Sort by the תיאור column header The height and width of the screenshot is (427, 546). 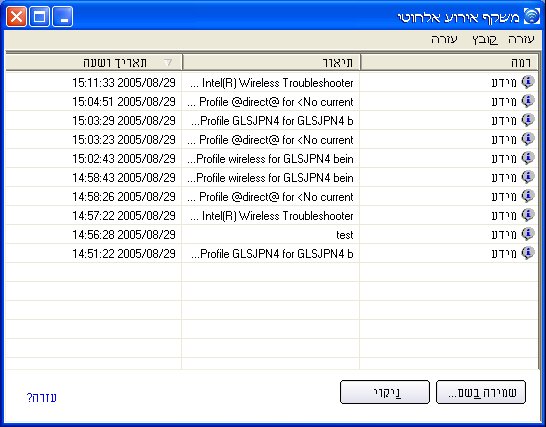coord(271,62)
